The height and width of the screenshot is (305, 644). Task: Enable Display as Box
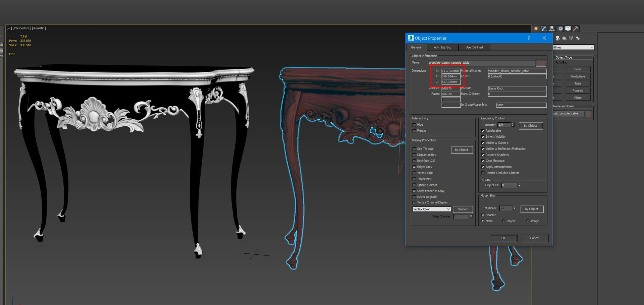pyautogui.click(x=414, y=155)
